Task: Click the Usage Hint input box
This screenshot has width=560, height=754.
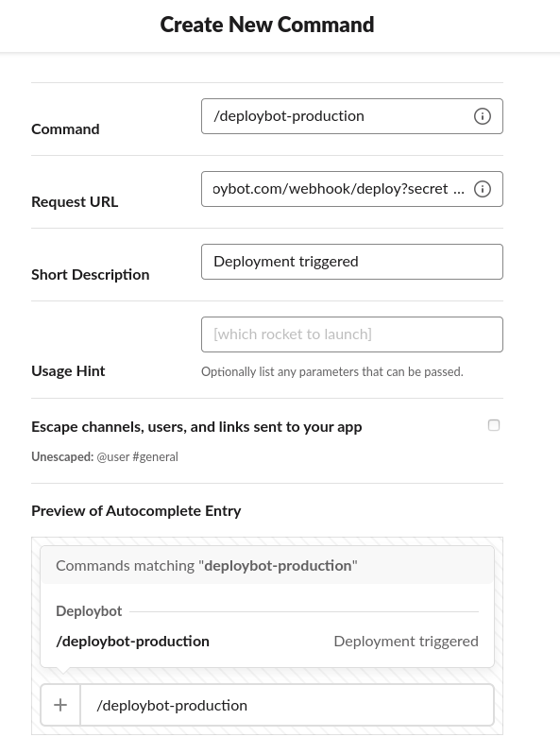Action: 352,334
